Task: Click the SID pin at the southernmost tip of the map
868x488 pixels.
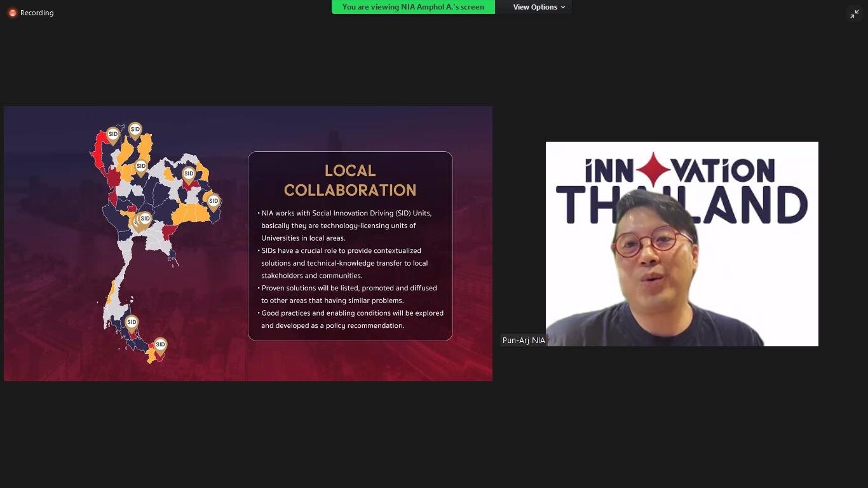Action: (160, 346)
